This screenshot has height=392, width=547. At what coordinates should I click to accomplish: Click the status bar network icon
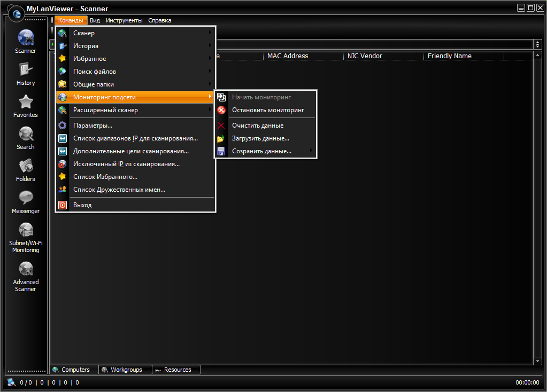tap(12, 382)
